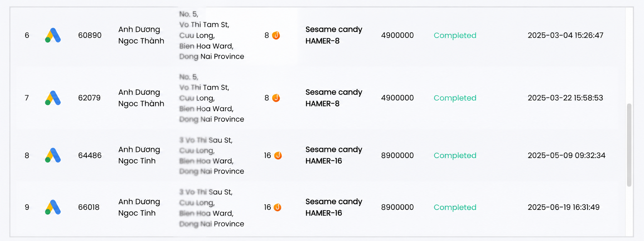The image size is (644, 241).
Task: Open order ID 64486
Action: tap(90, 155)
